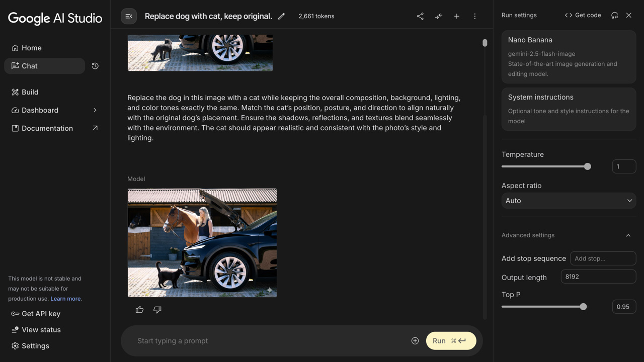
Task: Adjust the Temperature slider handle
Action: click(x=587, y=166)
